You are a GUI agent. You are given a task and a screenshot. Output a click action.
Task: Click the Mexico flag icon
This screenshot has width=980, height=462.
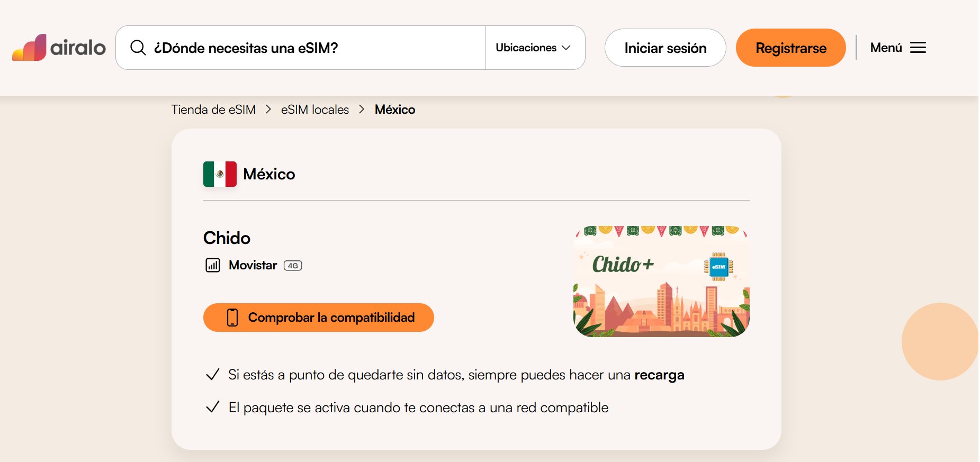click(220, 174)
